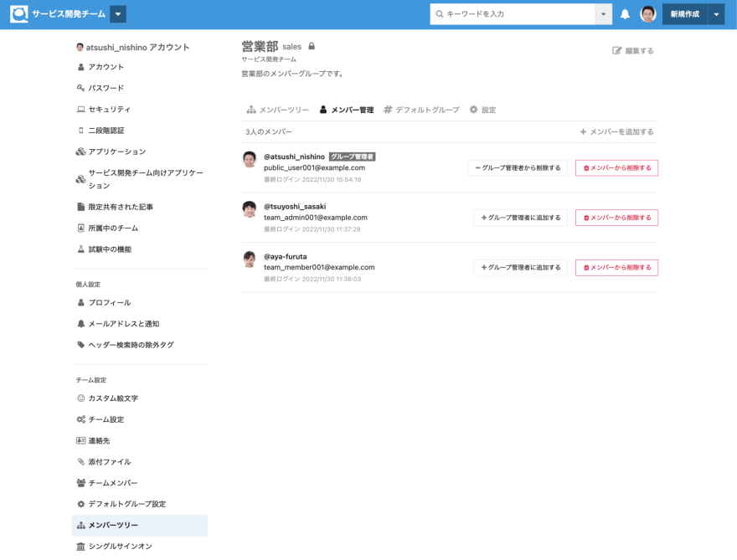
Task: Open the 設定 tab with gear icon
Action: 482,110
